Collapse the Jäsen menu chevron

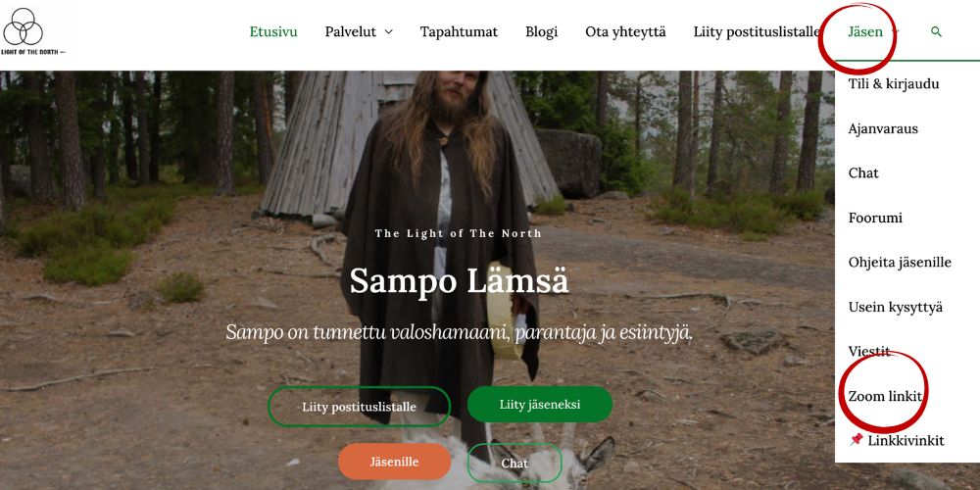(x=895, y=32)
